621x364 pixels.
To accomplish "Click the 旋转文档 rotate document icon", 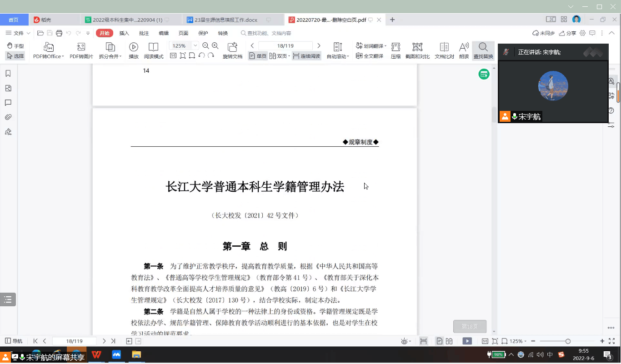I will (x=232, y=50).
